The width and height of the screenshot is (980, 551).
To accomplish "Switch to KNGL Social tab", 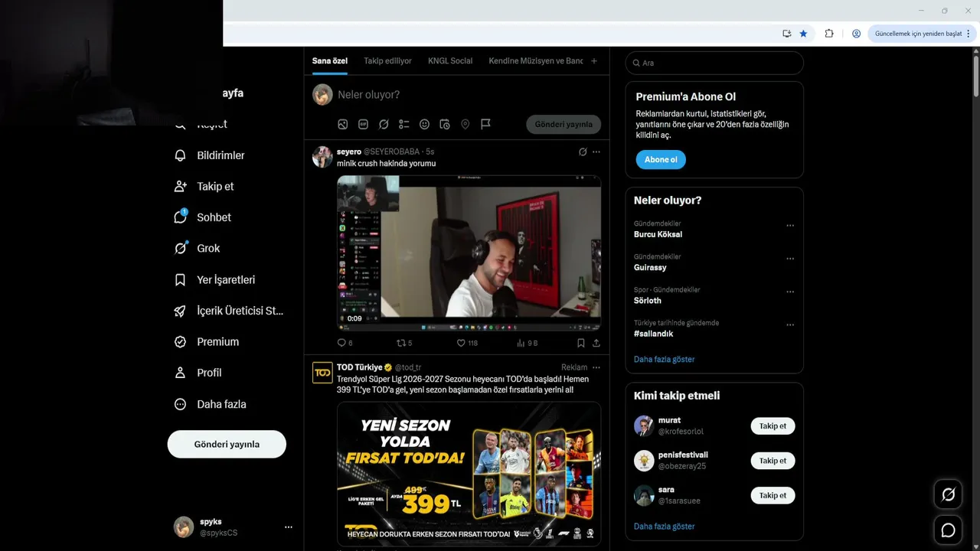I will 450,60.
